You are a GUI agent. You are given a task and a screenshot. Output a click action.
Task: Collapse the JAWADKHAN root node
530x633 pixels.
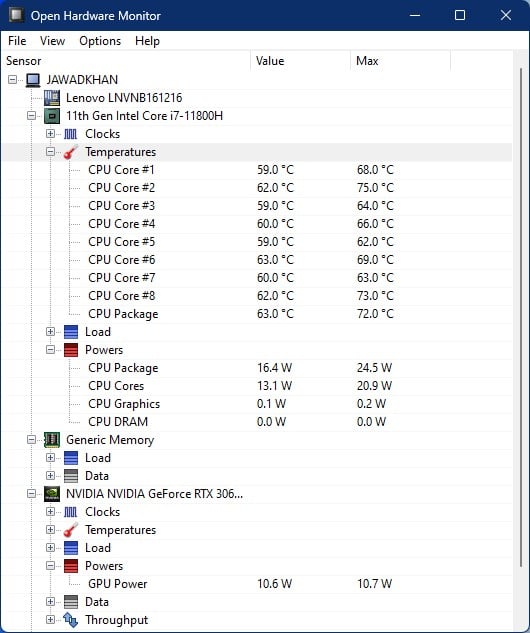click(x=13, y=80)
